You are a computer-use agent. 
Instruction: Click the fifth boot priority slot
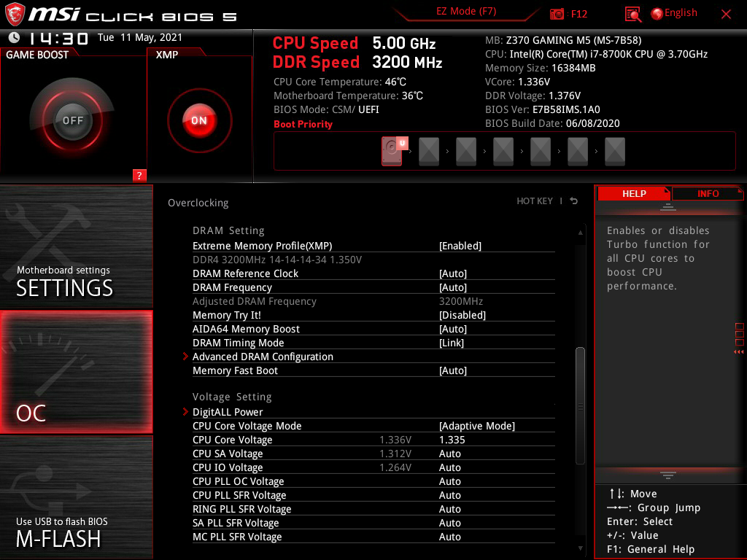point(541,152)
